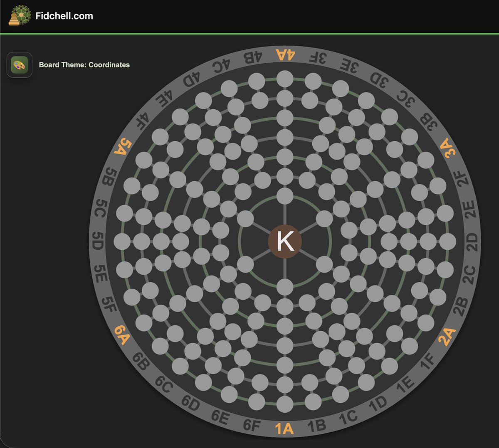Click the Fidchell board logo icon
The height and width of the screenshot is (448, 499).
click(x=20, y=16)
